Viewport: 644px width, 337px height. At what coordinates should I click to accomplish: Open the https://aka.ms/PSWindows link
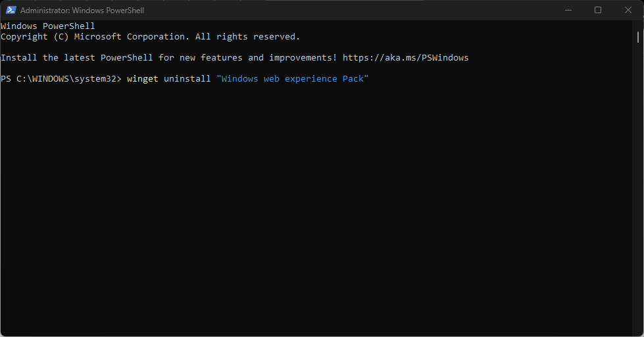tap(405, 58)
